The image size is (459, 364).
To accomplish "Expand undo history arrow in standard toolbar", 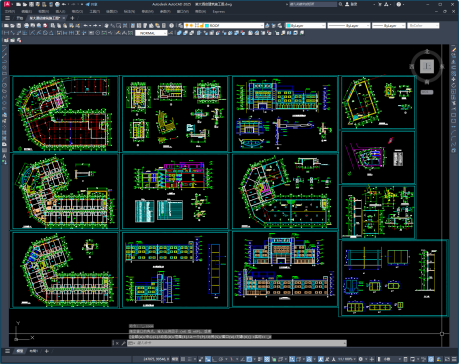I will coord(90,25).
